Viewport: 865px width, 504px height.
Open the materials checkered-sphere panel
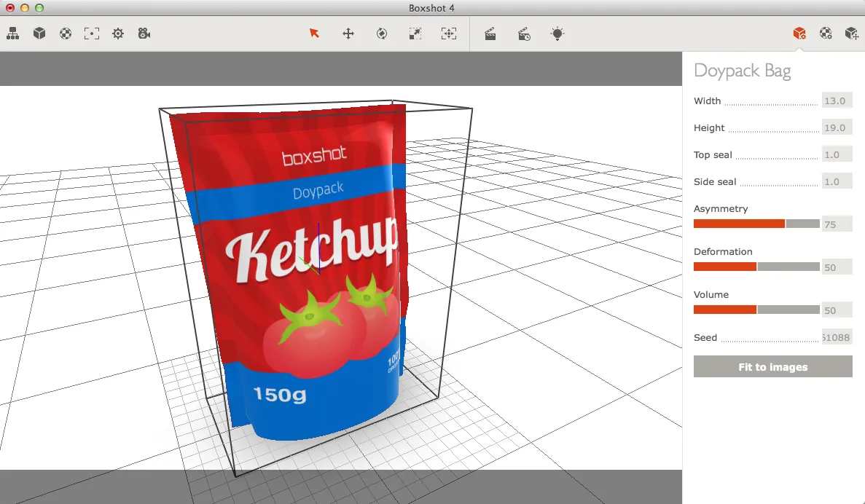65,34
